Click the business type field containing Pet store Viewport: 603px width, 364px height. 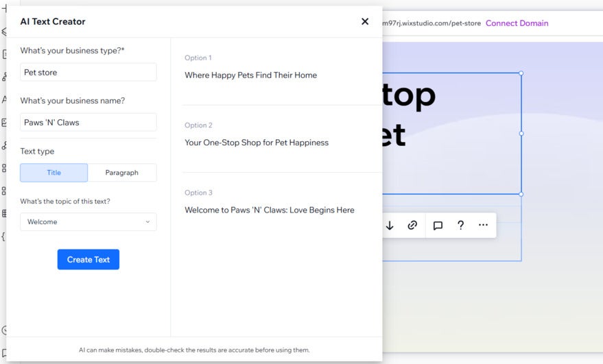(x=88, y=72)
